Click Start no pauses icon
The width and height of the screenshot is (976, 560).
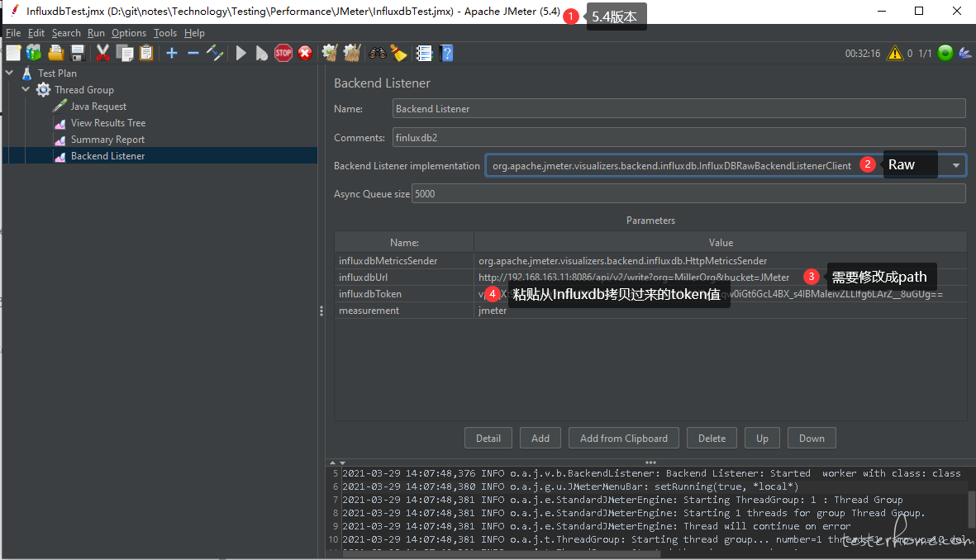click(x=261, y=54)
